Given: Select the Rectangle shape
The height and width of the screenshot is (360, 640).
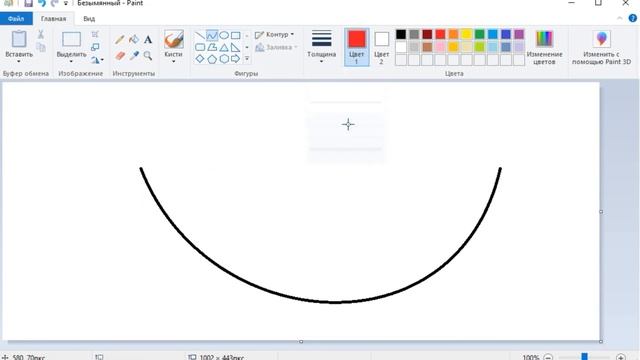Looking at the screenshot, I should point(236,36).
